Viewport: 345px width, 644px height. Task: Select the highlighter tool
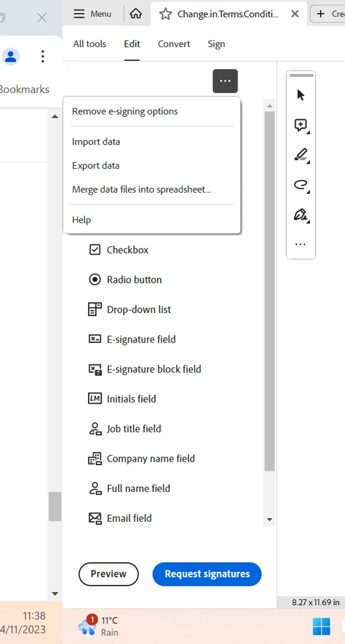[x=301, y=155]
